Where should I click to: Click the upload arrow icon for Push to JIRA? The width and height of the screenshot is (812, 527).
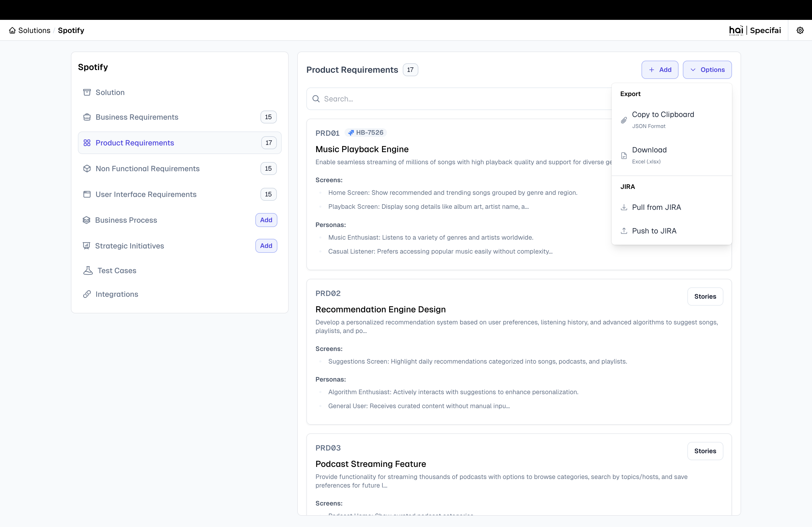[624, 231]
